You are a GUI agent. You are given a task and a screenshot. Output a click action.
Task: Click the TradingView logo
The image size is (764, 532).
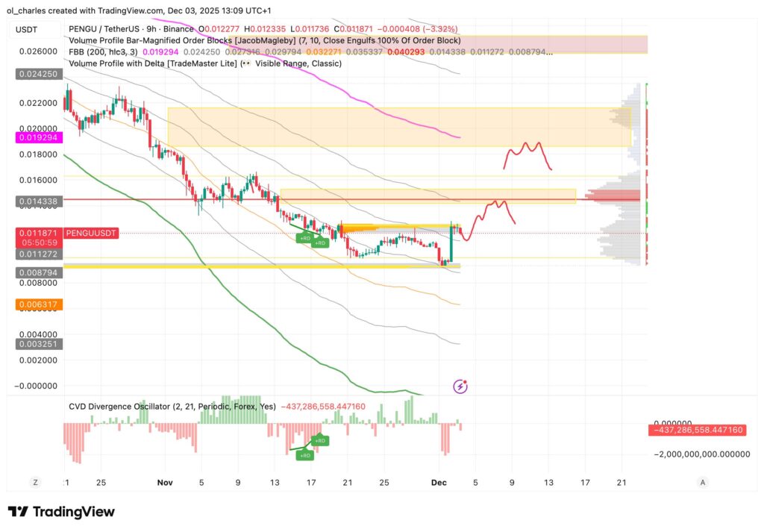(61, 512)
